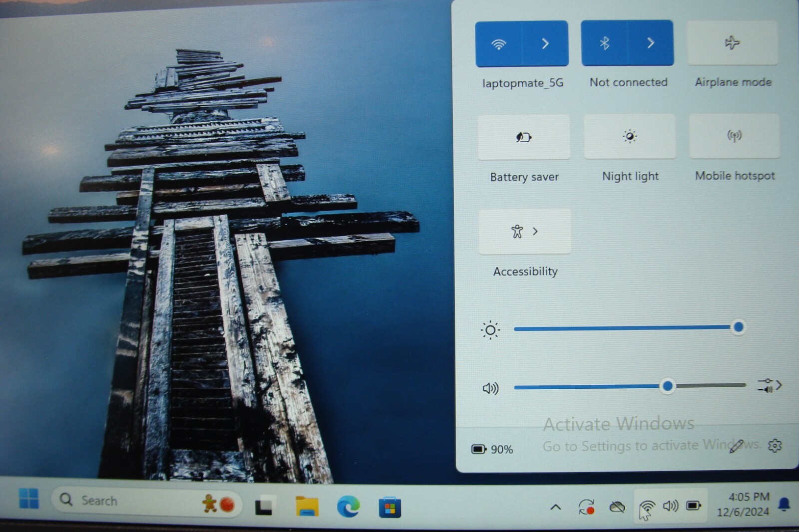Enable Airplane mode

click(x=733, y=43)
